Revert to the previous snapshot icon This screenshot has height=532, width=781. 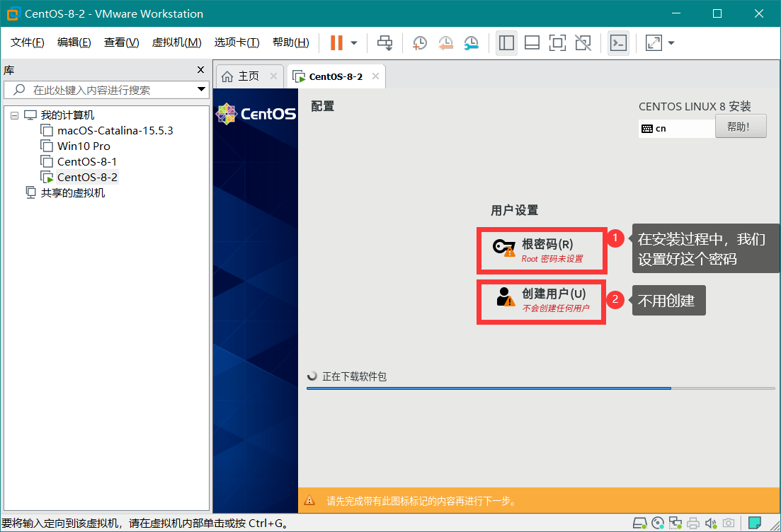pyautogui.click(x=445, y=43)
